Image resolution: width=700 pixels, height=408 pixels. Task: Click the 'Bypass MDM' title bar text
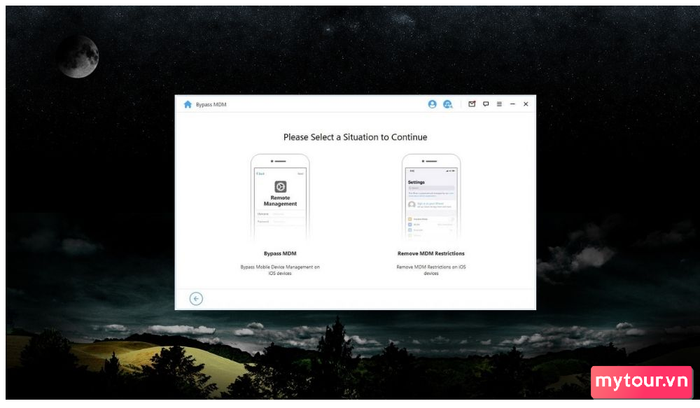pos(211,104)
